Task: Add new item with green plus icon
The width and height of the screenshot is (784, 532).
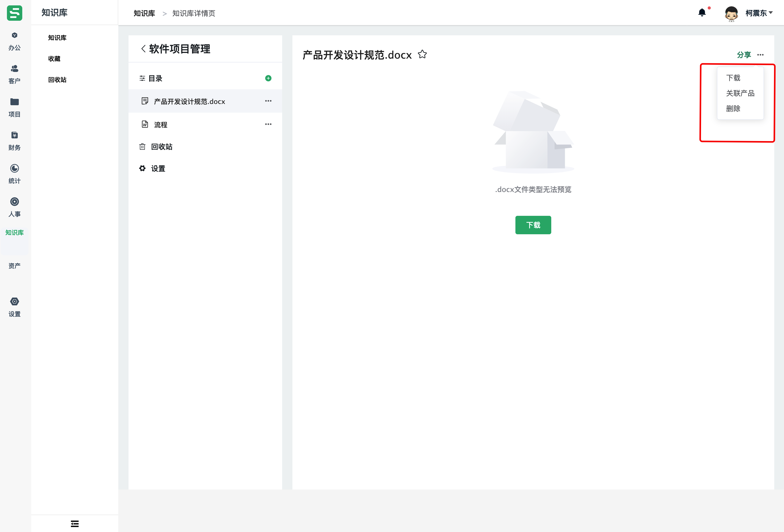Action: (x=268, y=78)
